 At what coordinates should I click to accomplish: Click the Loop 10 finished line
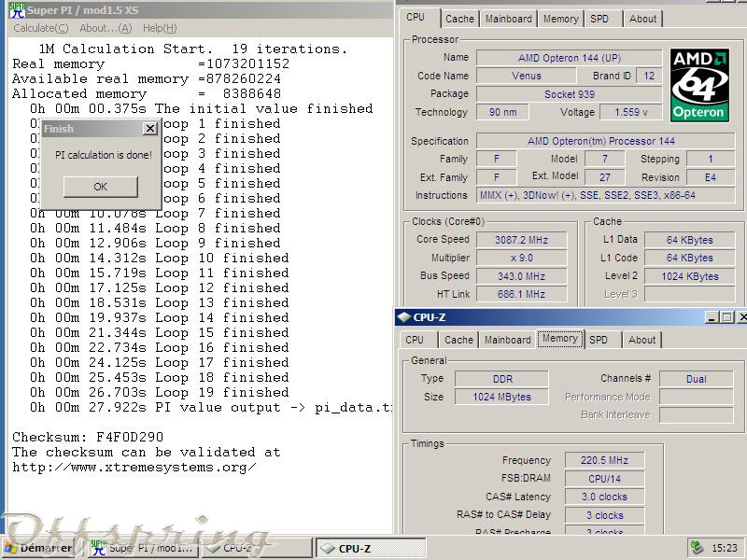tap(159, 259)
